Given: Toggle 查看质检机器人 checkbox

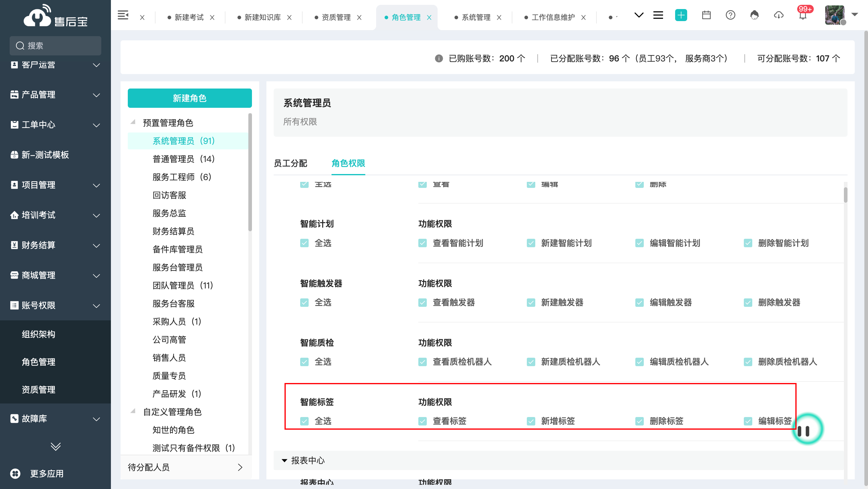Looking at the screenshot, I should click(x=422, y=362).
